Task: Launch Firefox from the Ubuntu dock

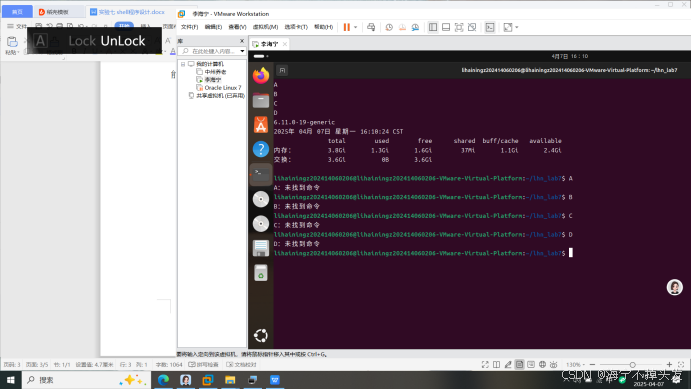Action: point(261,76)
